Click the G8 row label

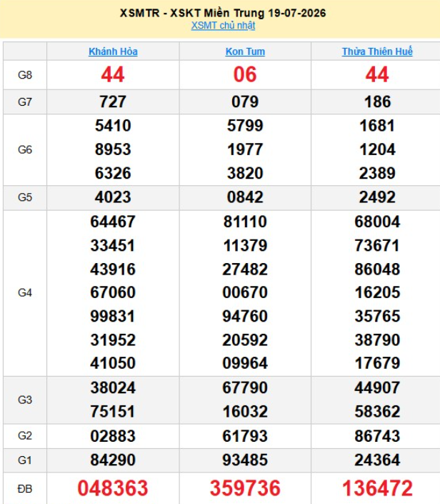tap(25, 75)
